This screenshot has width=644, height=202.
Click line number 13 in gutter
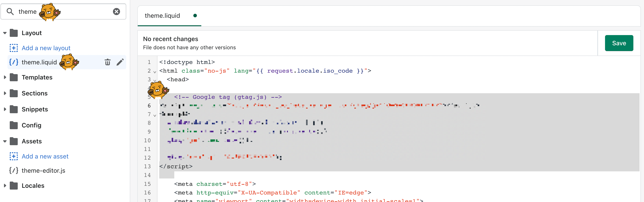[147, 166]
